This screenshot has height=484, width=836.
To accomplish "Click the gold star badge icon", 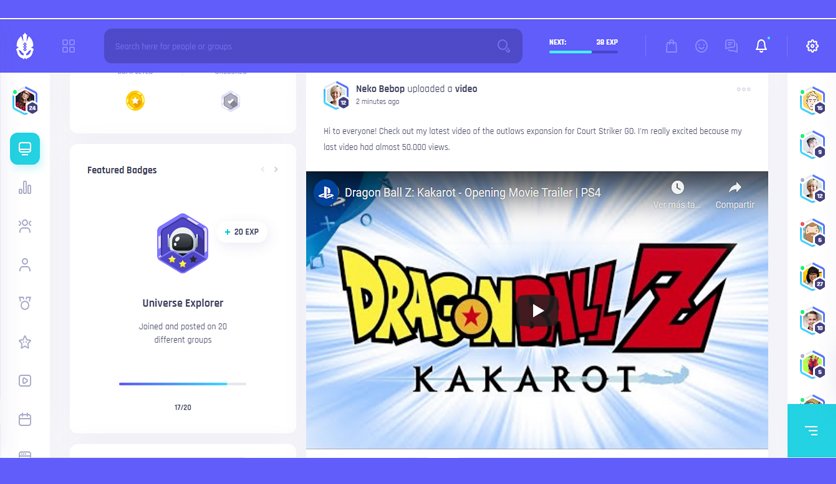I will pos(135,100).
